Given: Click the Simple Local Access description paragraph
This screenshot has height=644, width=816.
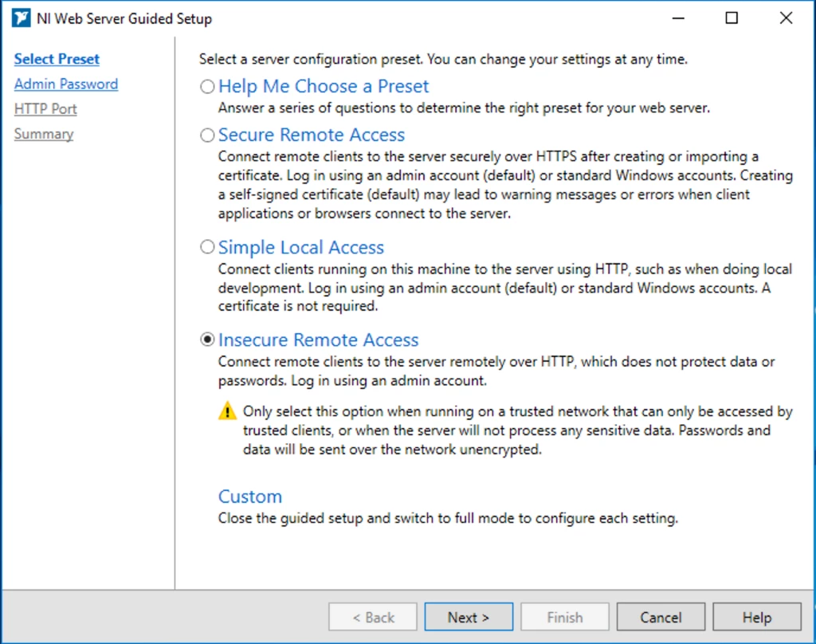Looking at the screenshot, I should (504, 288).
